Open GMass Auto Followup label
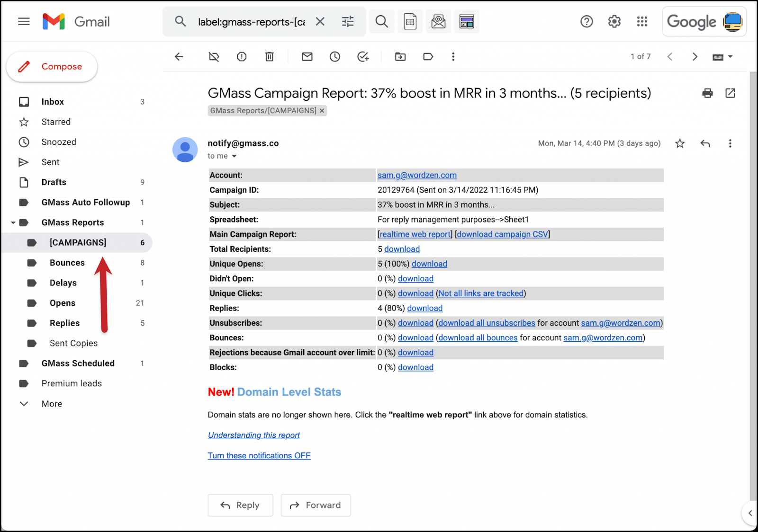This screenshot has width=758, height=532. click(x=77, y=203)
